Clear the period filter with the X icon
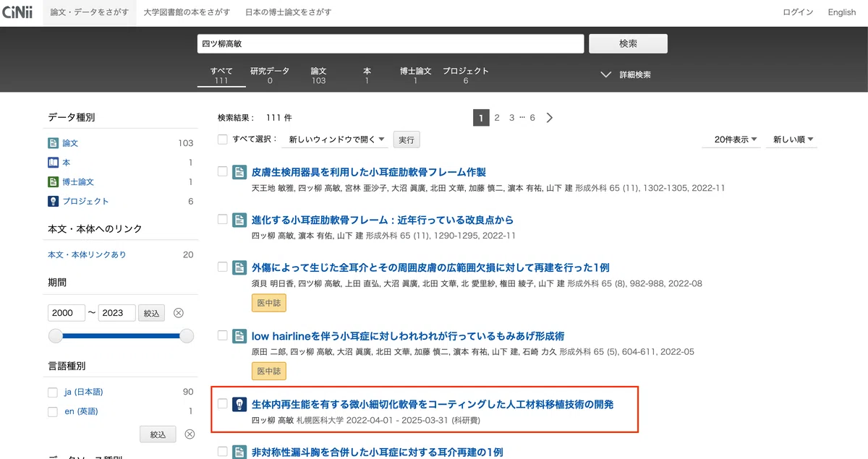 (x=179, y=313)
